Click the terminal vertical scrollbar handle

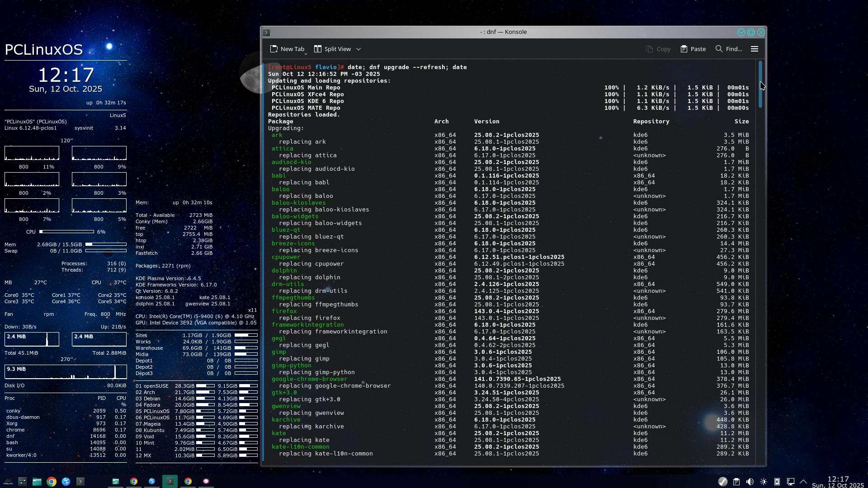tap(760, 84)
